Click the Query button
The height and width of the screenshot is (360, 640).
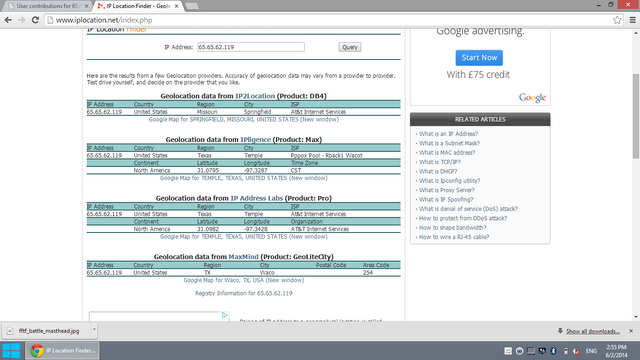[349, 47]
